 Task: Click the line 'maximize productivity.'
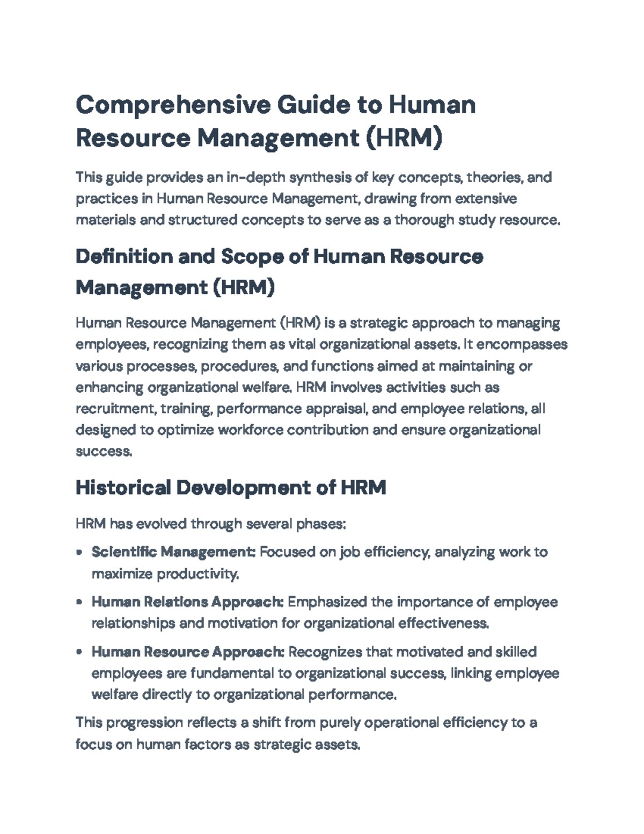point(165,574)
